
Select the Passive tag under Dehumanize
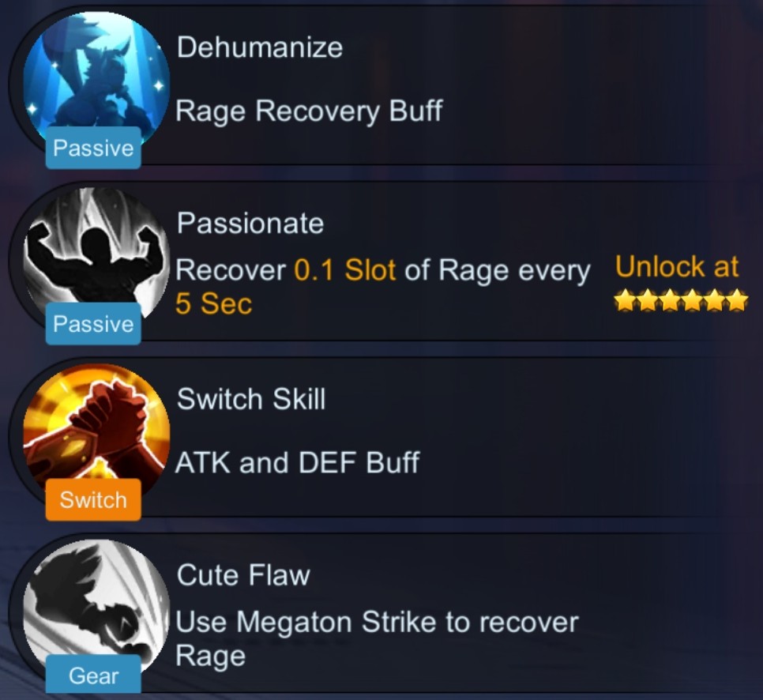(93, 148)
